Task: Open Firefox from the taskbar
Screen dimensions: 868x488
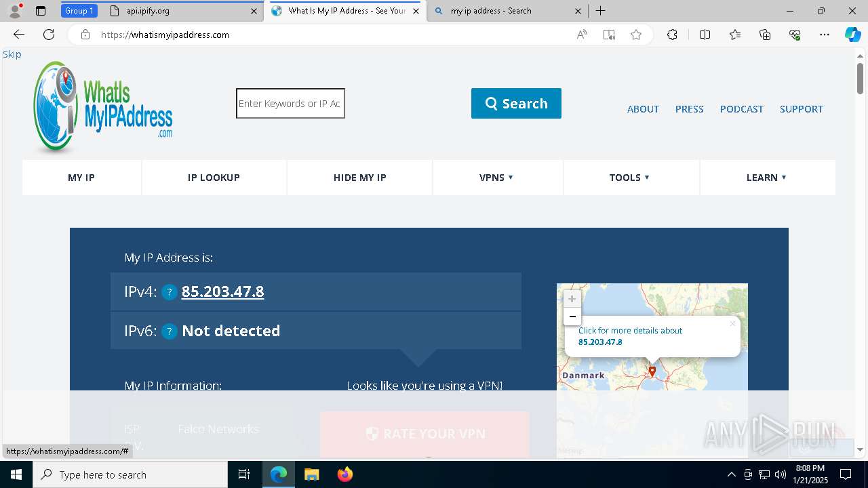Action: tap(344, 474)
